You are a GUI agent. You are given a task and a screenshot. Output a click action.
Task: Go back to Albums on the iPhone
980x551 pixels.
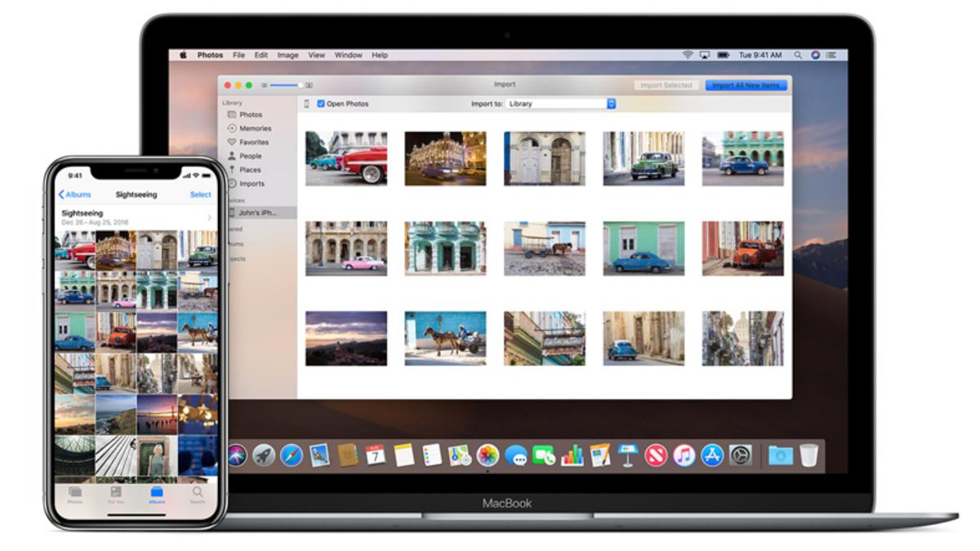(x=74, y=194)
